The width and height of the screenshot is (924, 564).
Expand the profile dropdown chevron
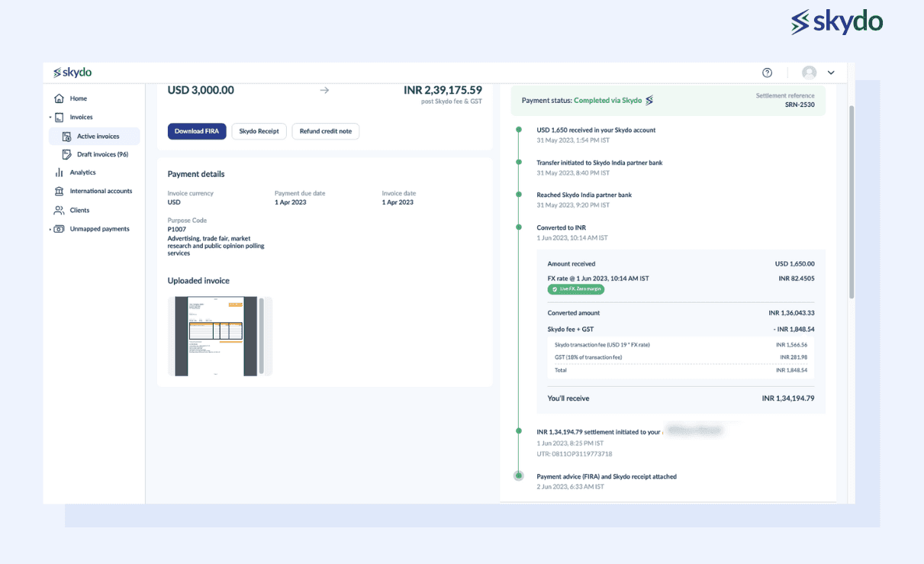831,73
